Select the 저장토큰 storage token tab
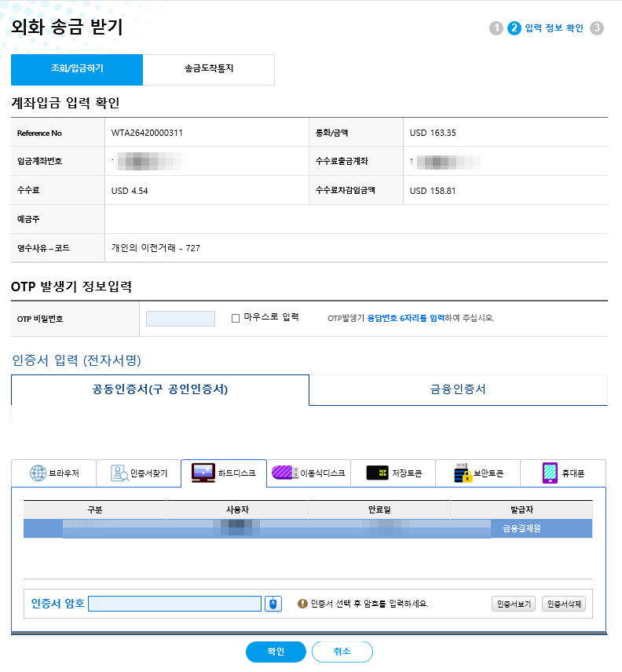 (393, 473)
